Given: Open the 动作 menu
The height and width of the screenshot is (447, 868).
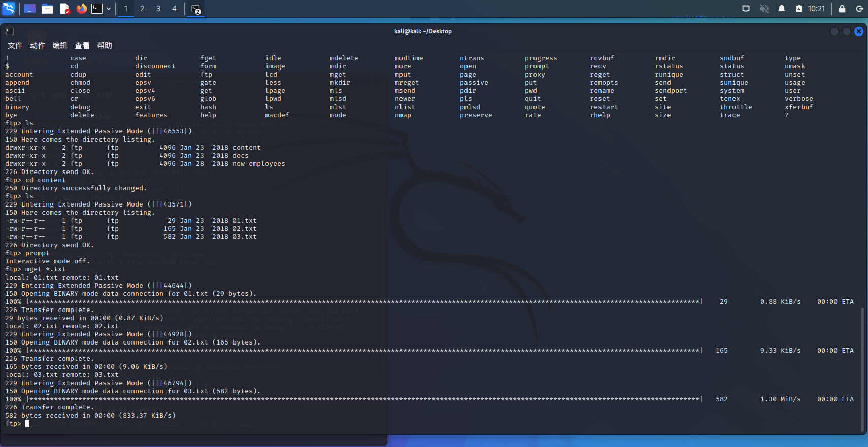Looking at the screenshot, I should tap(38, 46).
